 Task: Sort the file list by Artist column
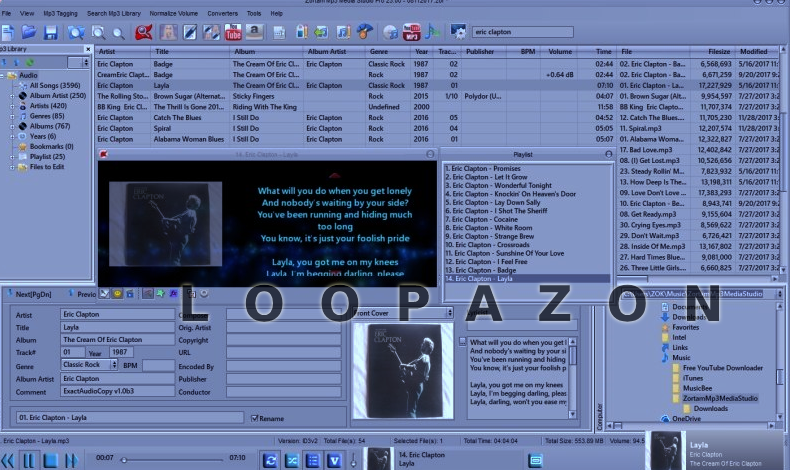pos(123,51)
